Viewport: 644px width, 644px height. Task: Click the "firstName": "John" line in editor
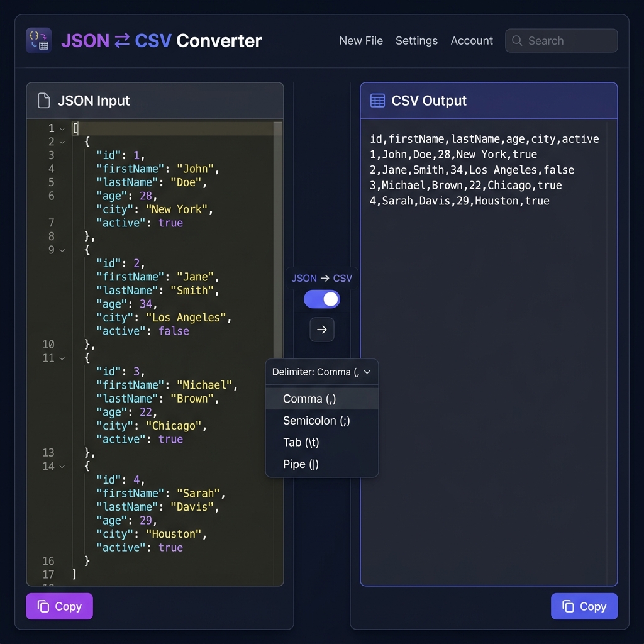coord(158,169)
